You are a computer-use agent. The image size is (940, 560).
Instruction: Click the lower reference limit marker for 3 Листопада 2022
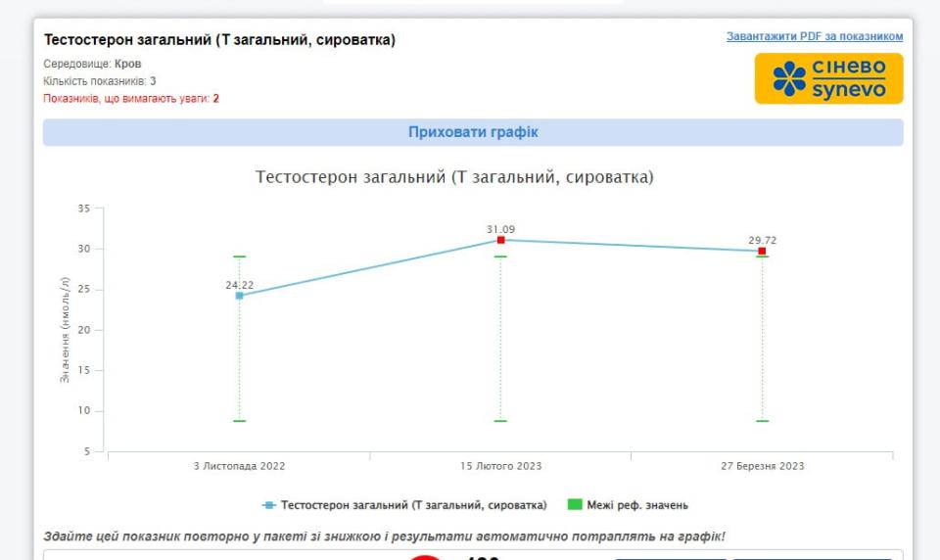239,421
